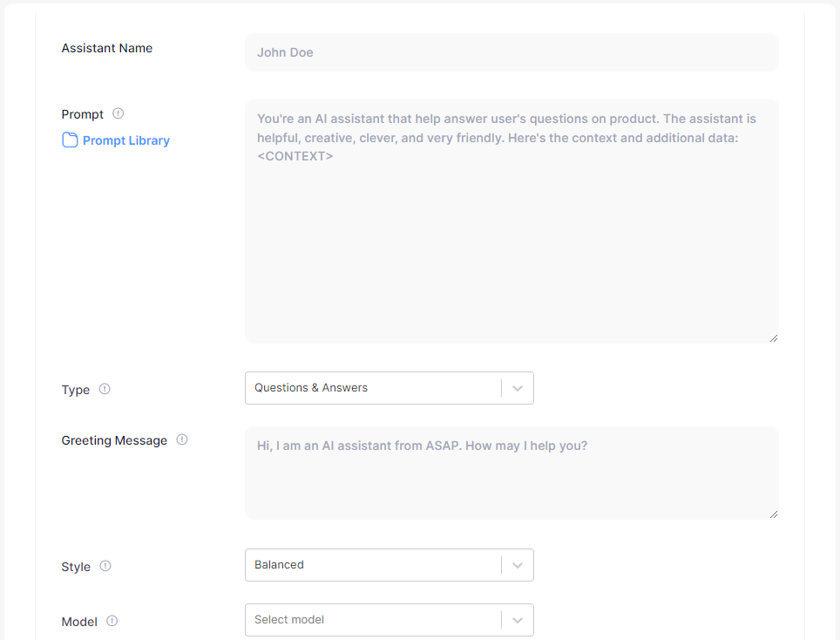
Task: Click the Style dropdown chevron arrow
Action: tap(518, 566)
